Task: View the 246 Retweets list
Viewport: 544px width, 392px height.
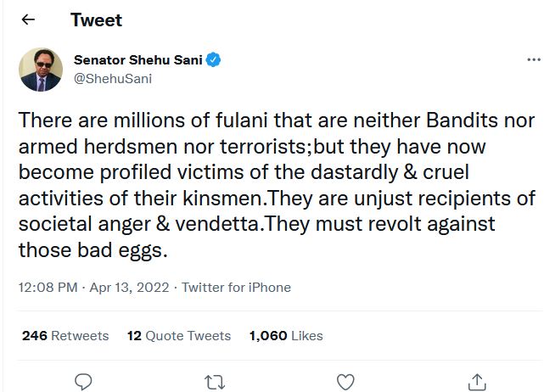Action: point(65,336)
